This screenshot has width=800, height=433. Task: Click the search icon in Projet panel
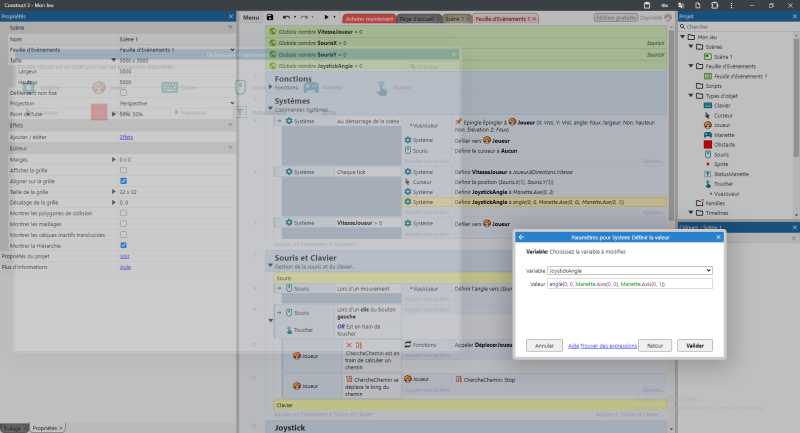(x=682, y=27)
